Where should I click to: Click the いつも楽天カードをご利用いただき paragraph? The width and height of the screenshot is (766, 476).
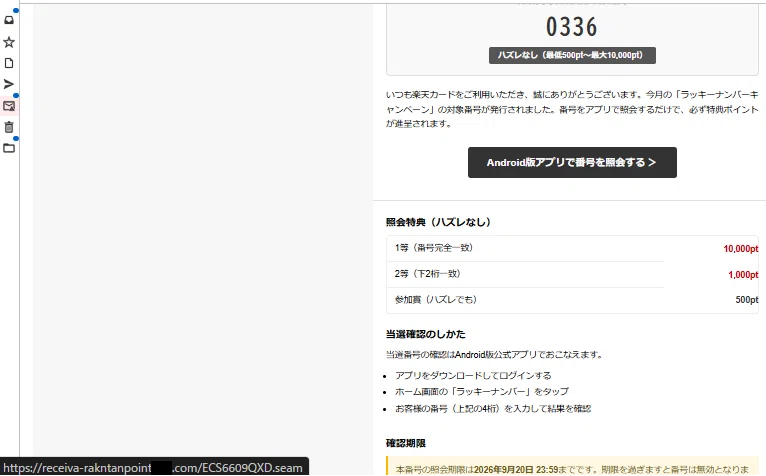click(572, 109)
